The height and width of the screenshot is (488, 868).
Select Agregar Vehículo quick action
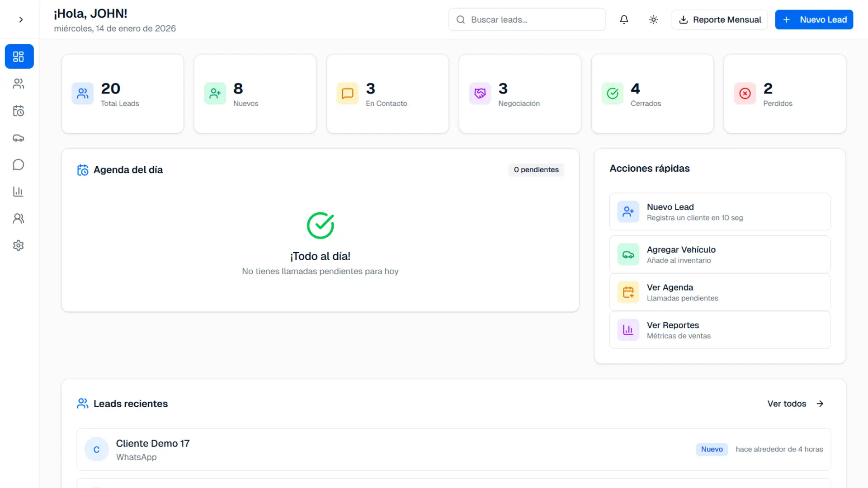click(719, 254)
